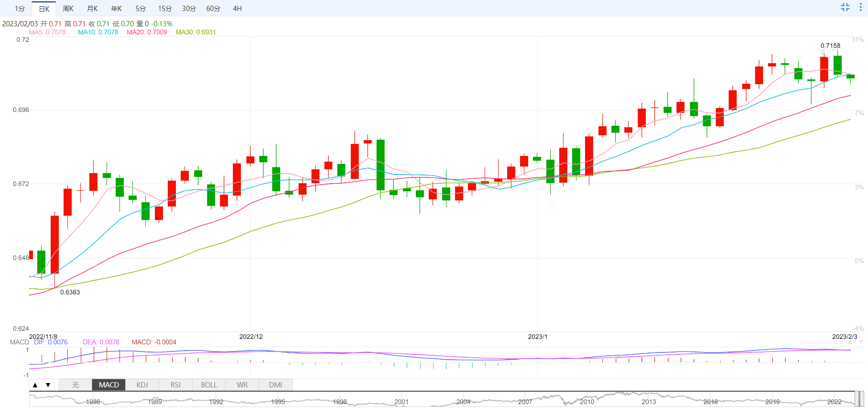Click the grey up arrow under 2023/2/3
The width and height of the screenshot is (868, 418).
[850, 342]
